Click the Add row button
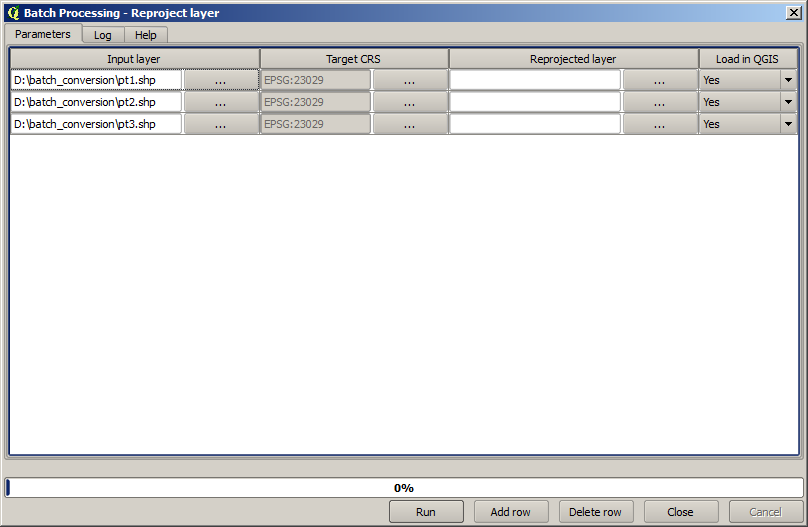 [x=510, y=512]
